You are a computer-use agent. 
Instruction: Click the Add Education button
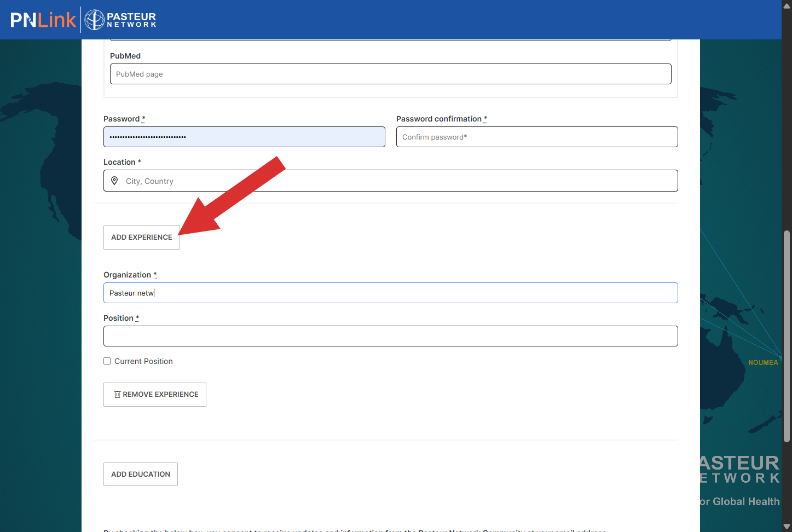point(141,475)
